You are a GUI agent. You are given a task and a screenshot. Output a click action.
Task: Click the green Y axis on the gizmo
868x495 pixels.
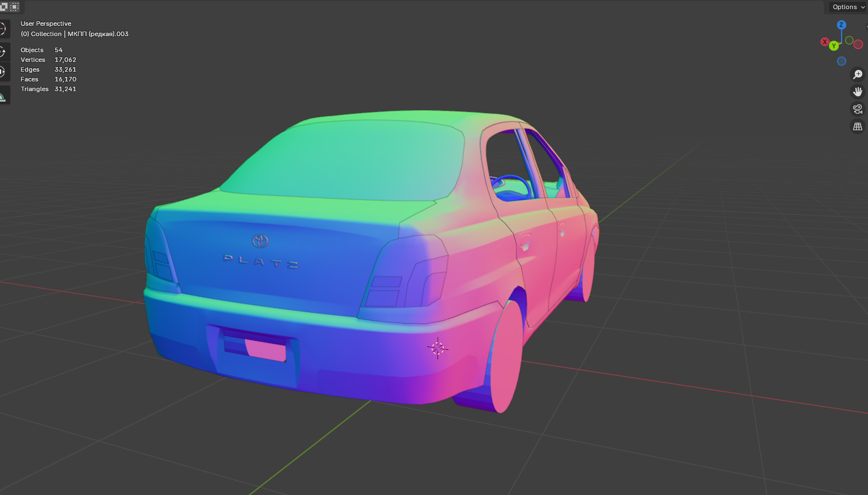point(834,46)
